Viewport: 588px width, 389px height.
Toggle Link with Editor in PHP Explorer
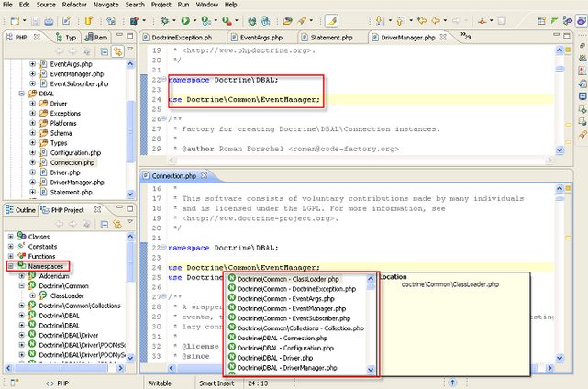pos(117,51)
